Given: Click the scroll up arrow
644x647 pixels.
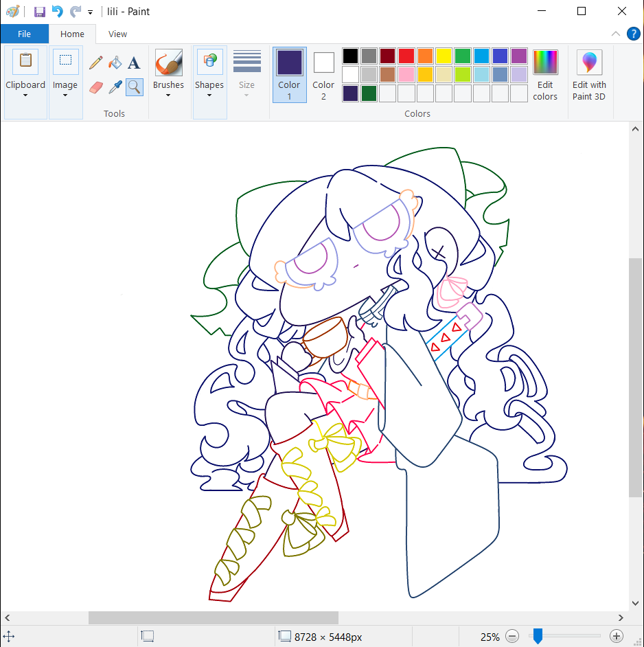Looking at the screenshot, I should (x=635, y=129).
